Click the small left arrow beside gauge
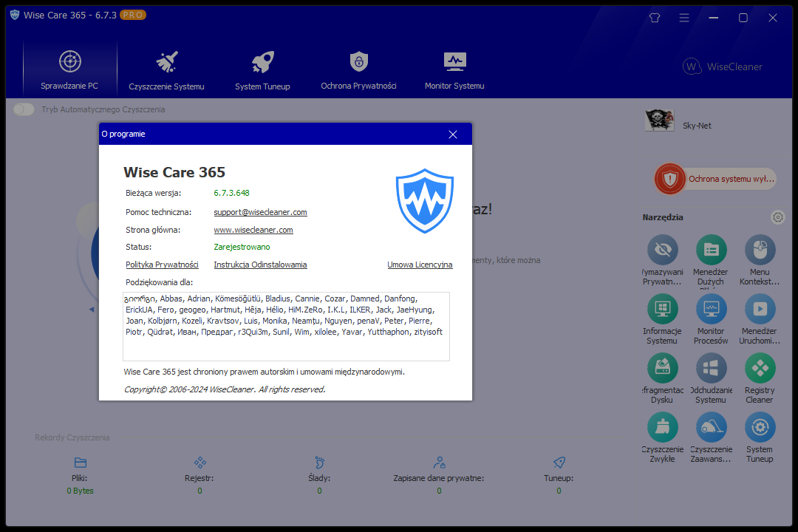 92,310
